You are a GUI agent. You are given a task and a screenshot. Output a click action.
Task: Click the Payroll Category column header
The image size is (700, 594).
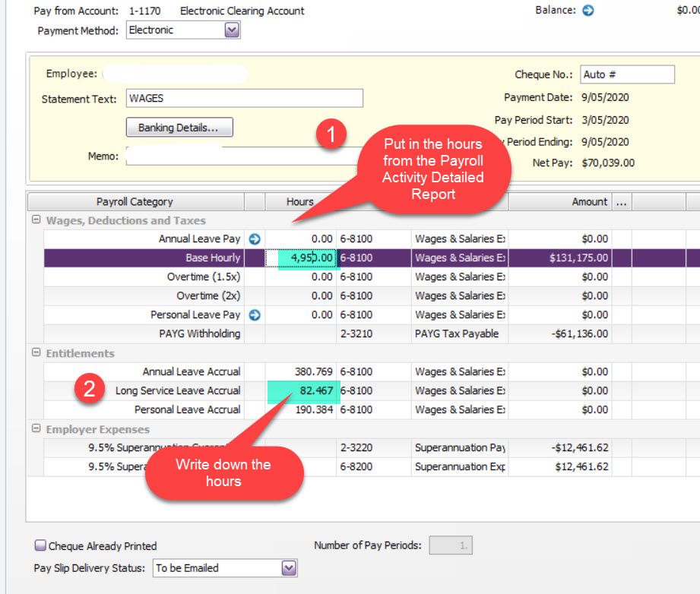click(135, 201)
